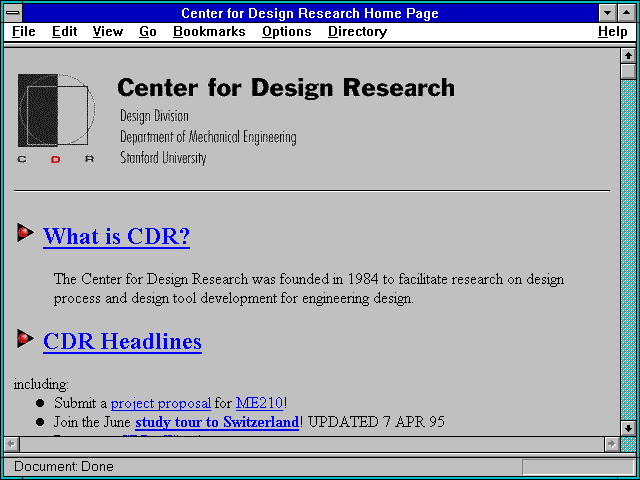Click the red ball bullet beside What is CDR?
640x480 pixels.
point(25,233)
